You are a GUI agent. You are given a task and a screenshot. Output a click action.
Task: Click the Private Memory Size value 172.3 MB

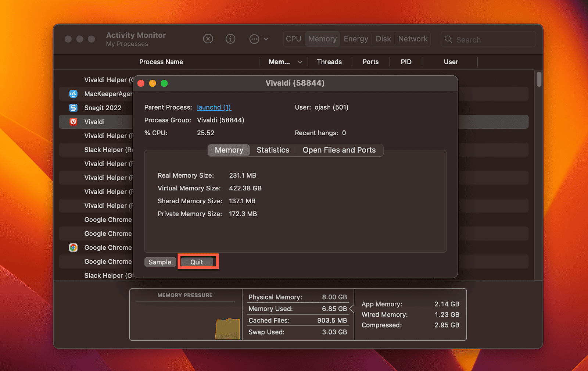pyautogui.click(x=243, y=214)
